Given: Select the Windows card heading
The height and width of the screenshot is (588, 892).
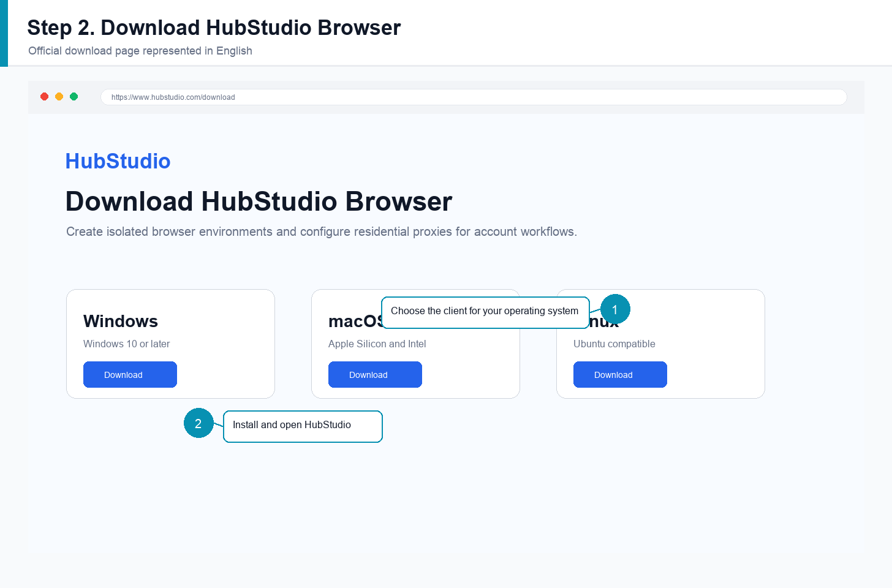Looking at the screenshot, I should click(121, 321).
